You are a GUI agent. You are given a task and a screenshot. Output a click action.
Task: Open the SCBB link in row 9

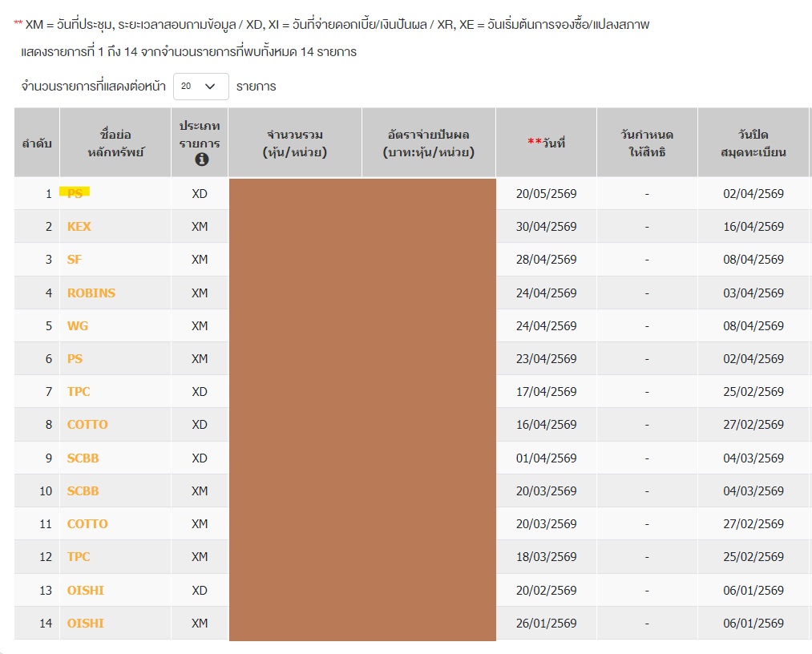tap(83, 458)
